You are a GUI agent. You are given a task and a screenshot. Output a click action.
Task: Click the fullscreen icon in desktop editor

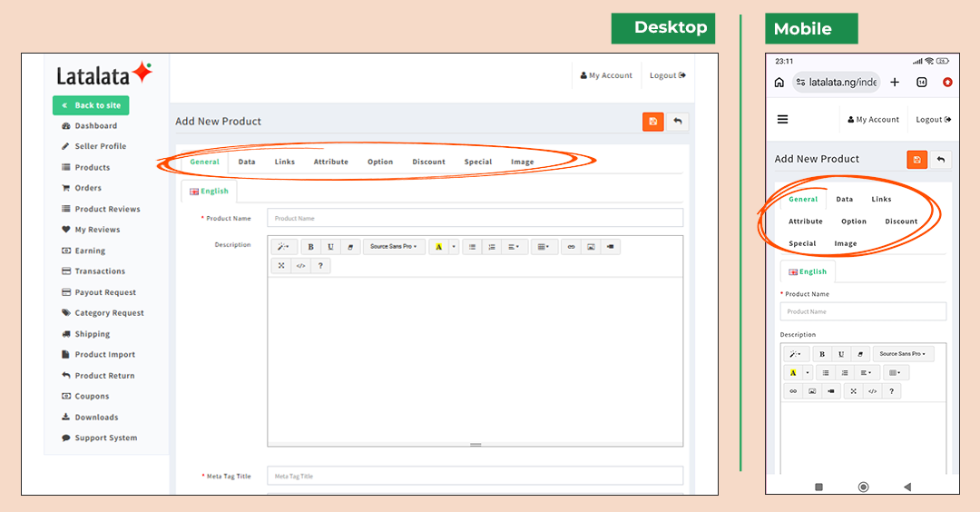click(281, 266)
